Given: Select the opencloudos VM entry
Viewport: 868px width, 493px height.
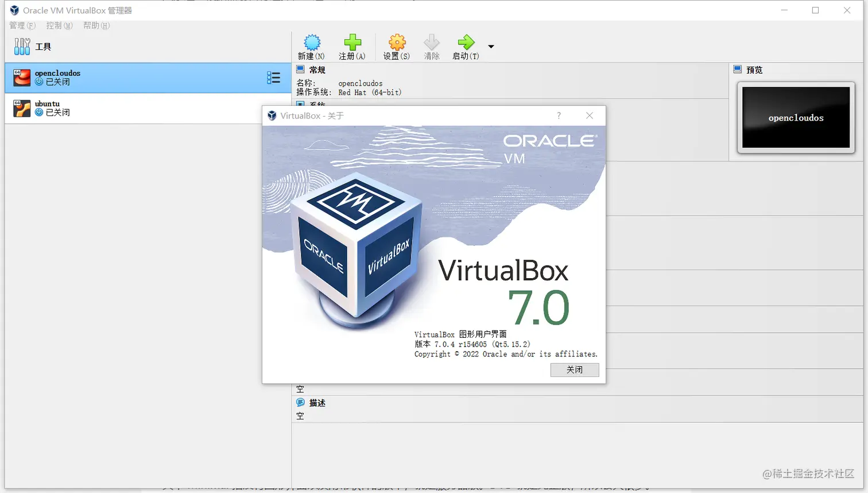Looking at the screenshot, I should click(148, 78).
